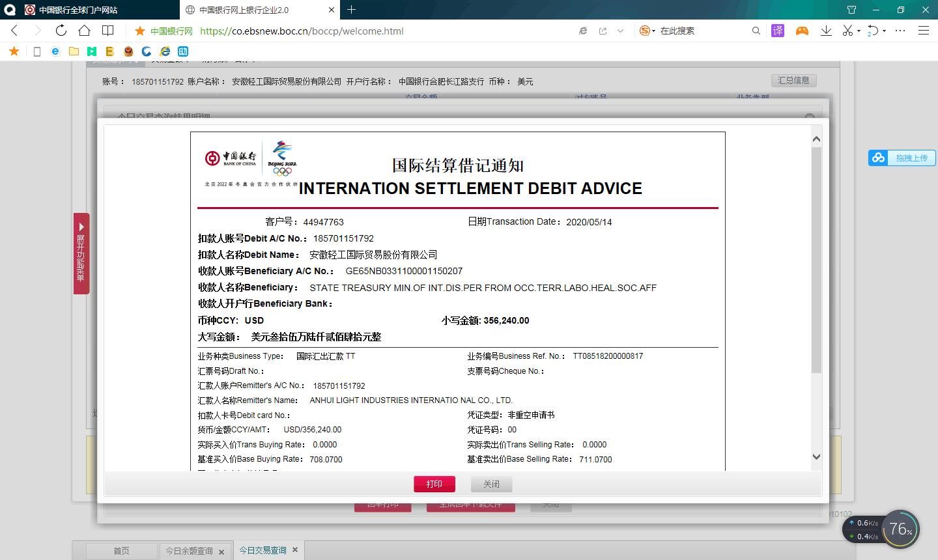This screenshot has width=938, height=560.
Task: Open the orange game controller icon
Action: [x=802, y=31]
